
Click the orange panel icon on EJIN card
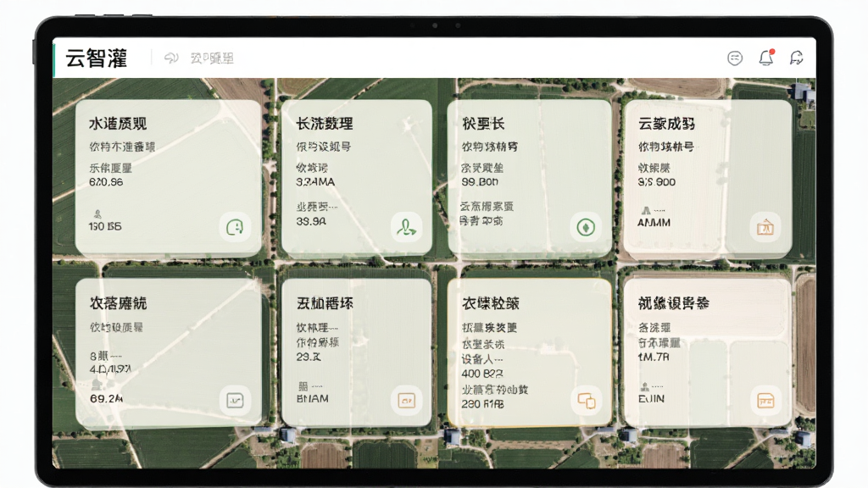click(765, 400)
